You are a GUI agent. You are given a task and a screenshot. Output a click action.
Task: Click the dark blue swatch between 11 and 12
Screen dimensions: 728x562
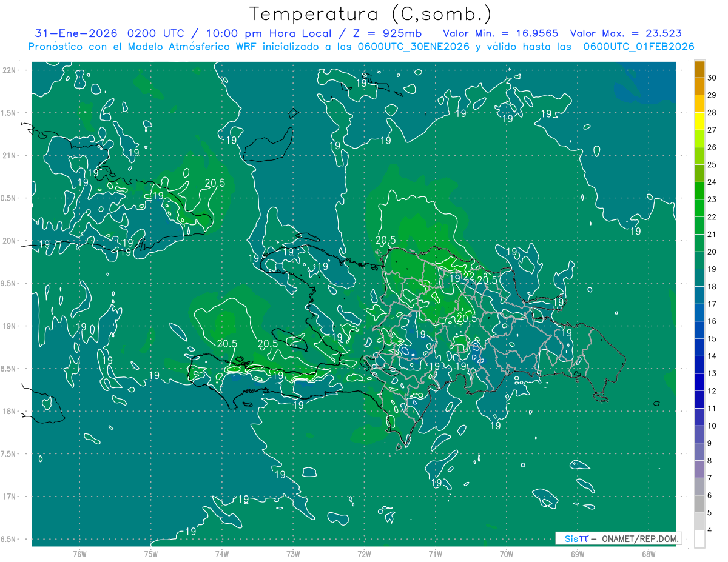[699, 400]
